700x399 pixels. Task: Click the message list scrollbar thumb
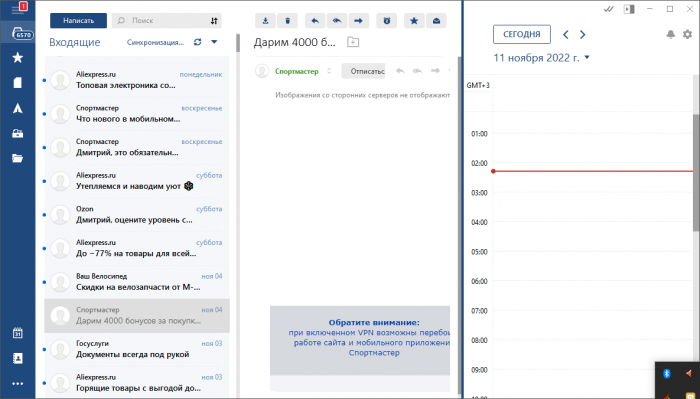(x=238, y=42)
